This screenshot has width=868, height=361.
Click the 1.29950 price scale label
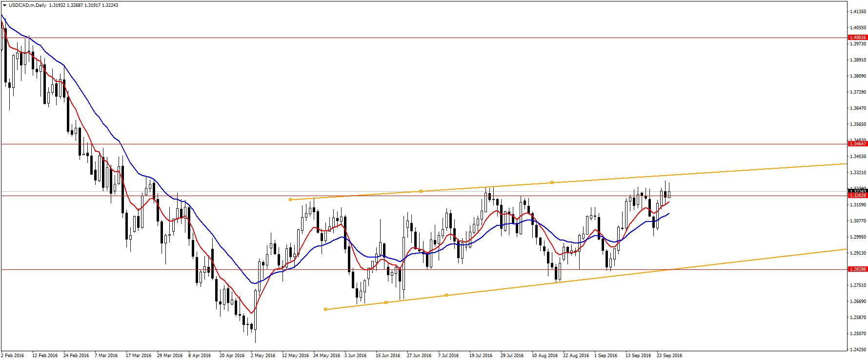pos(858,237)
